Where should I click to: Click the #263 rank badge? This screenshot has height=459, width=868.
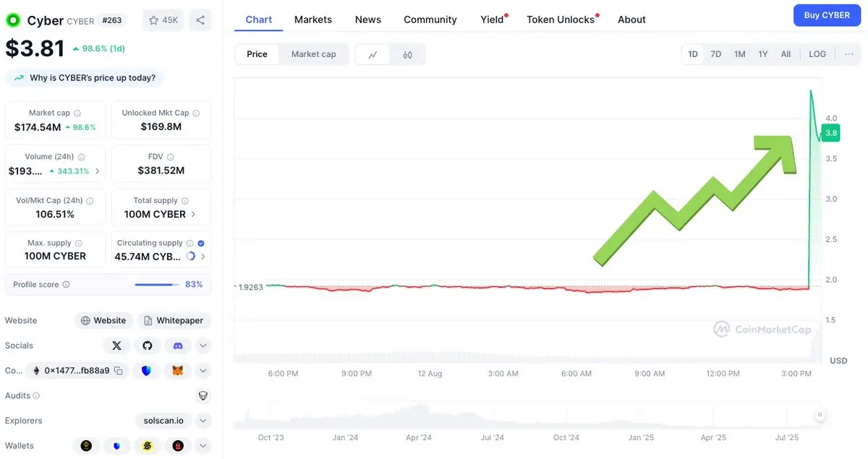[x=112, y=20]
